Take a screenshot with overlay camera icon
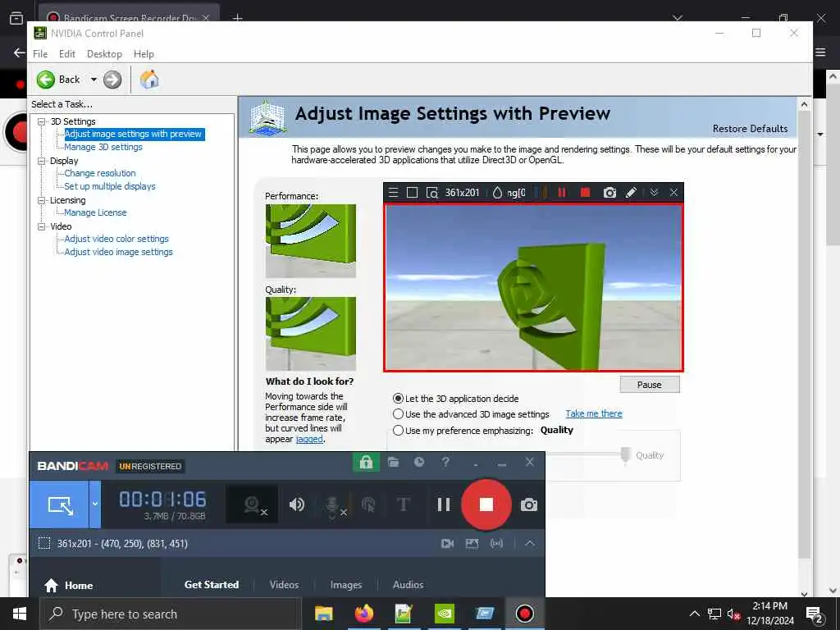 [609, 192]
